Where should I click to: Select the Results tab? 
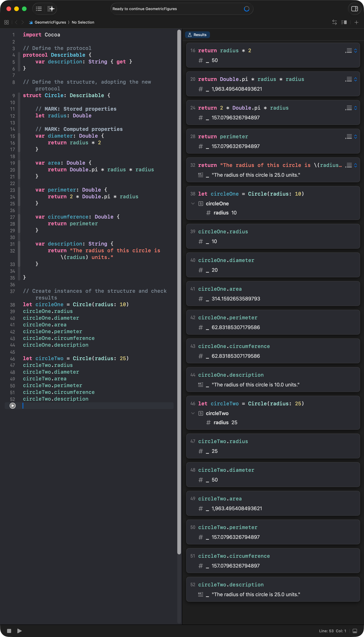point(197,35)
